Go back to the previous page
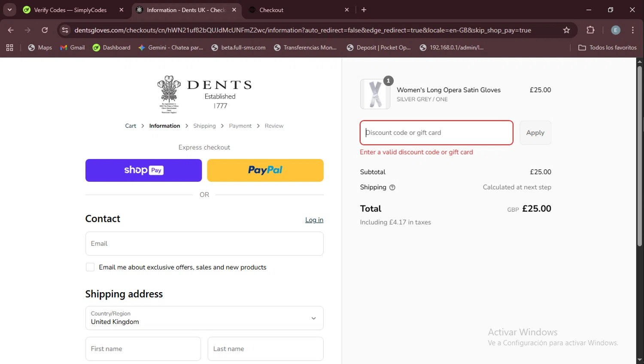 11,30
